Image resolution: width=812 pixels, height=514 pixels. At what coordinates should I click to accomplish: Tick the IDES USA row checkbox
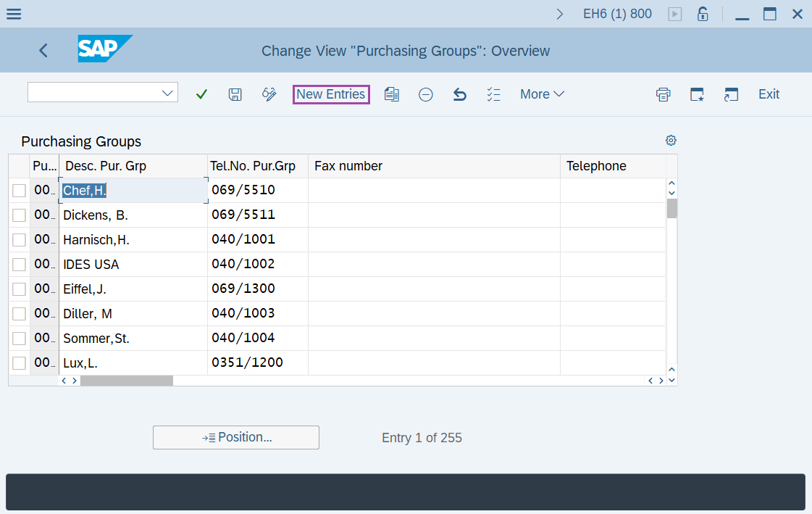[18, 264]
